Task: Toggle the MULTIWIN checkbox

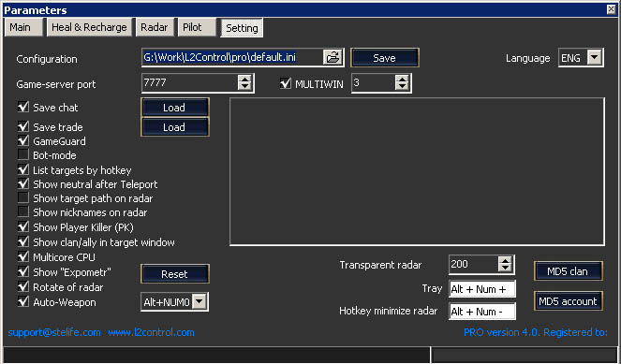Action: click(285, 83)
